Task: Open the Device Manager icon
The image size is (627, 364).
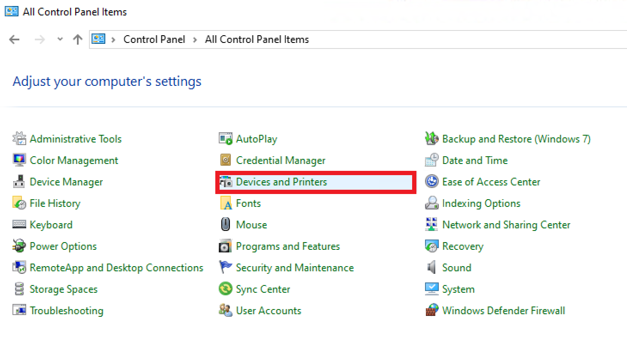Action: 19,182
